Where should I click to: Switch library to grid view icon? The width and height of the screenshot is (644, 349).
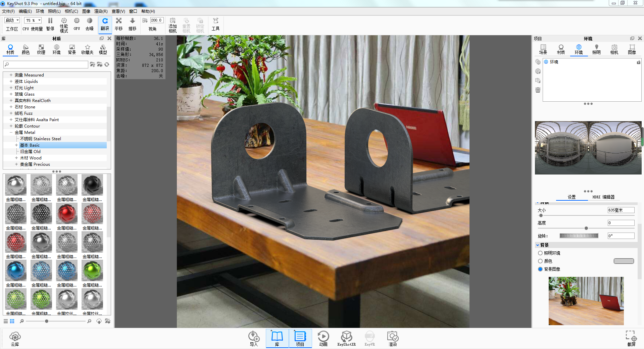coord(12,321)
